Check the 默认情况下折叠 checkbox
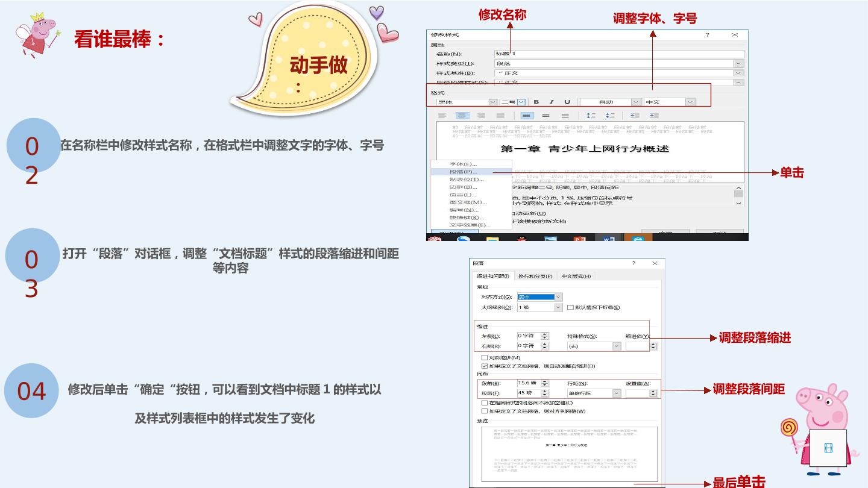The width and height of the screenshot is (868, 488). 570,307
